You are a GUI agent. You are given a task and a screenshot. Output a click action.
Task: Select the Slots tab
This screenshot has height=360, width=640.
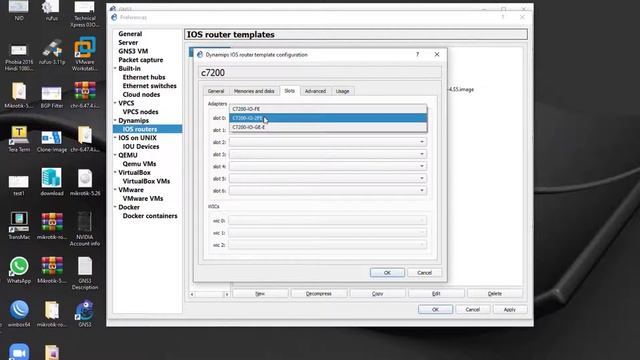[289, 91]
